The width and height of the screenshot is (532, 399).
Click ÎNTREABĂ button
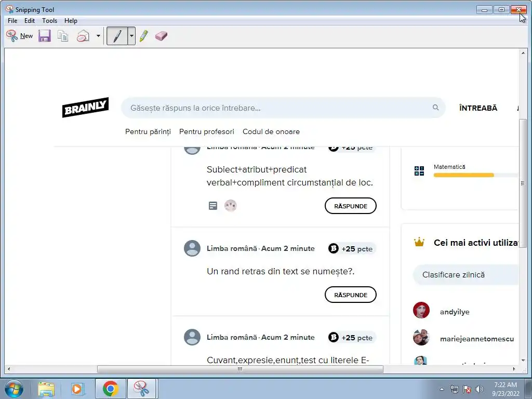[478, 108]
